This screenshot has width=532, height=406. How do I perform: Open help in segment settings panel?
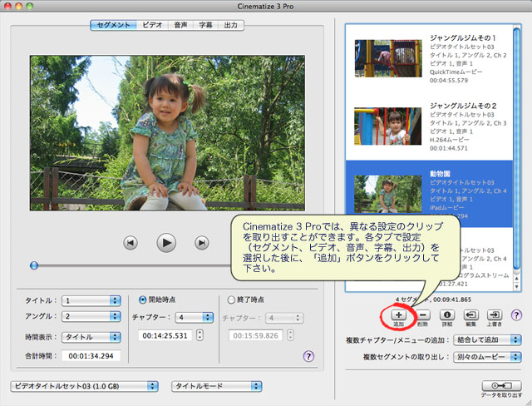tap(308, 356)
